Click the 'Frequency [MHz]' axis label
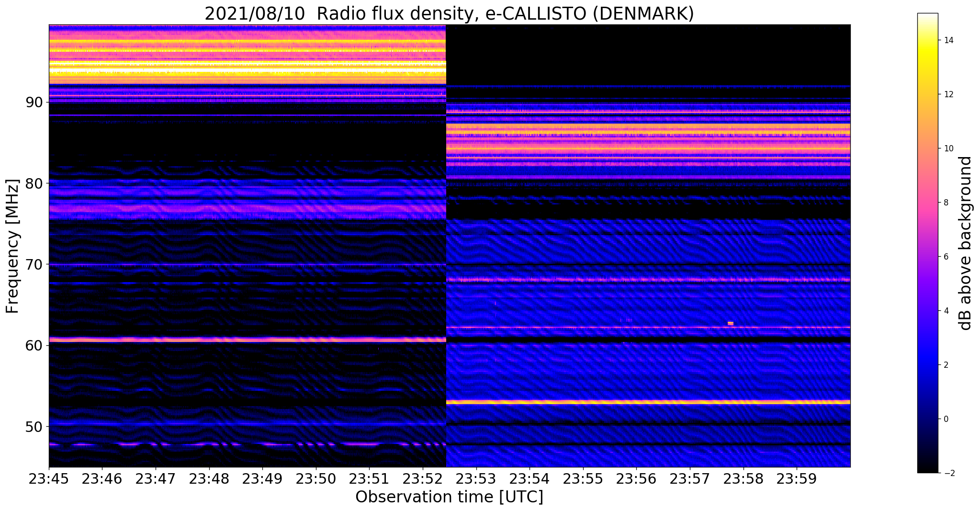This screenshot has height=511, width=980. (x=12, y=246)
